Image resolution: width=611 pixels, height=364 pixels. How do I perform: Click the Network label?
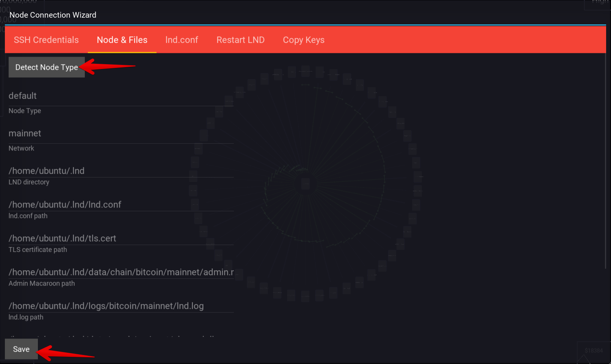click(x=21, y=148)
